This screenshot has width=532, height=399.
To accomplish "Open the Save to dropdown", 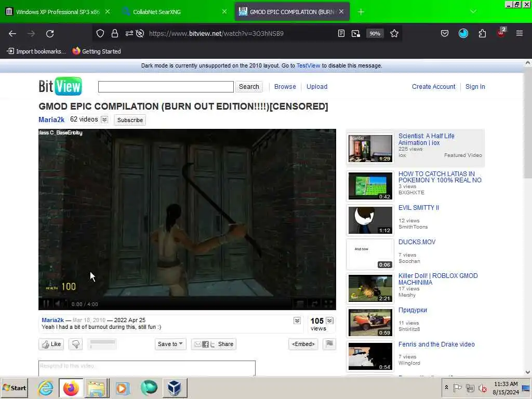I will (x=170, y=344).
